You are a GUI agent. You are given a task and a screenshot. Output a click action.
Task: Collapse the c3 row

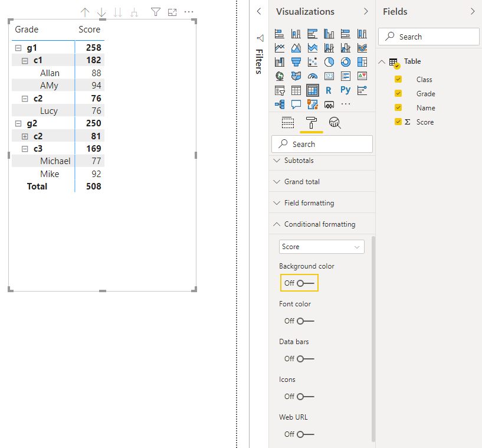pyautogui.click(x=25, y=149)
